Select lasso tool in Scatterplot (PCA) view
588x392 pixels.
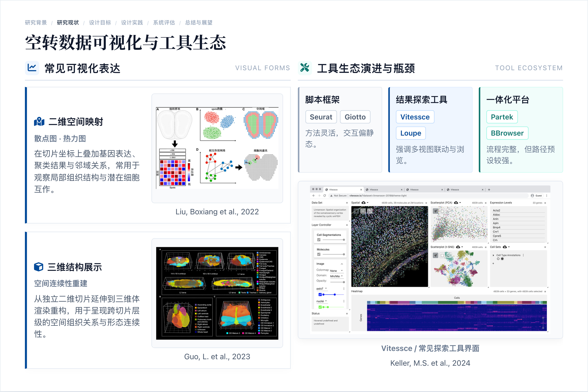(x=449, y=211)
